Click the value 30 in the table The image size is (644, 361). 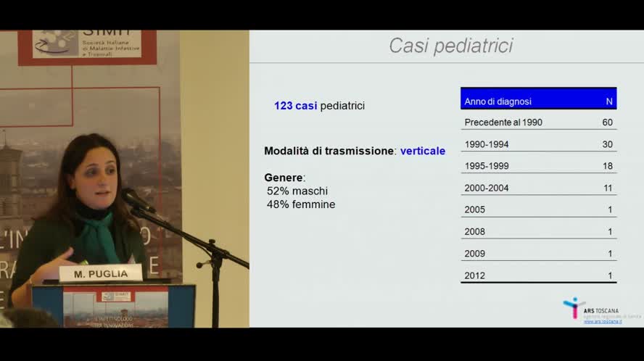pos(608,144)
